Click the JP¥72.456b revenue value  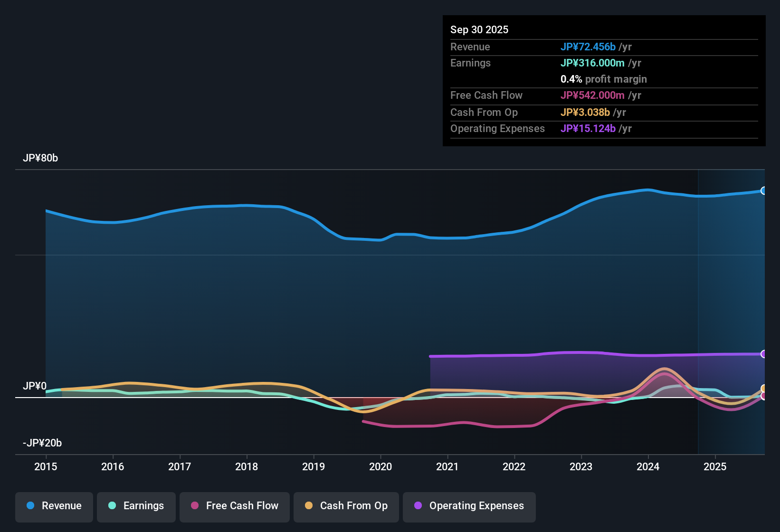pyautogui.click(x=588, y=47)
